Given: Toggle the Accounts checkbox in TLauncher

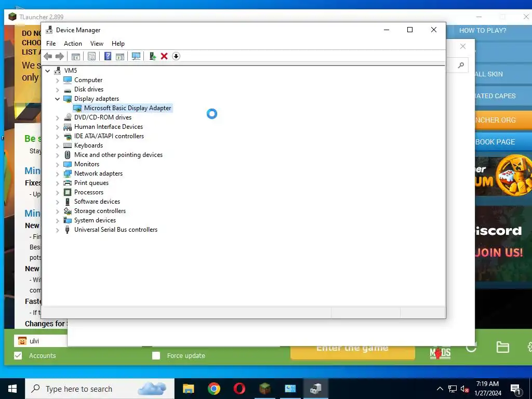Looking at the screenshot, I should point(18,355).
